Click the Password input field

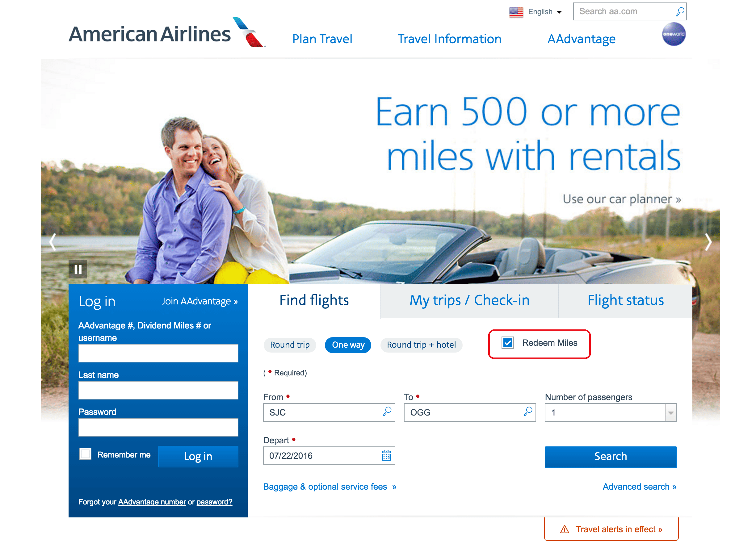[x=158, y=427]
